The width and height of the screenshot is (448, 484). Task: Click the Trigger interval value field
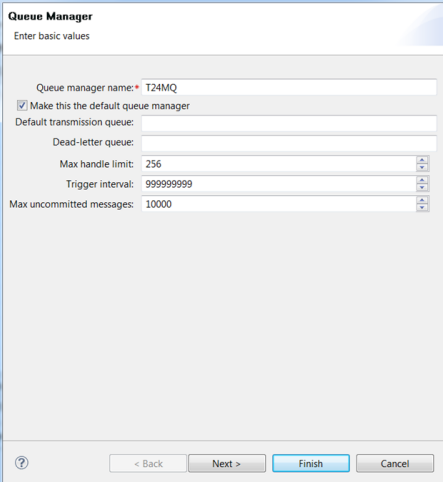pyautogui.click(x=279, y=184)
